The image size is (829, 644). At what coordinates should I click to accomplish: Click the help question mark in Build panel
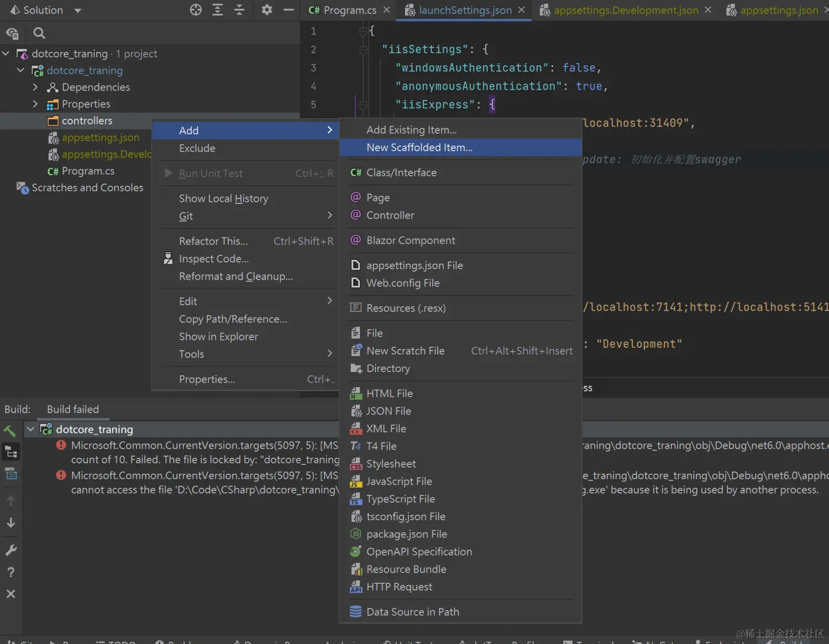[11, 572]
